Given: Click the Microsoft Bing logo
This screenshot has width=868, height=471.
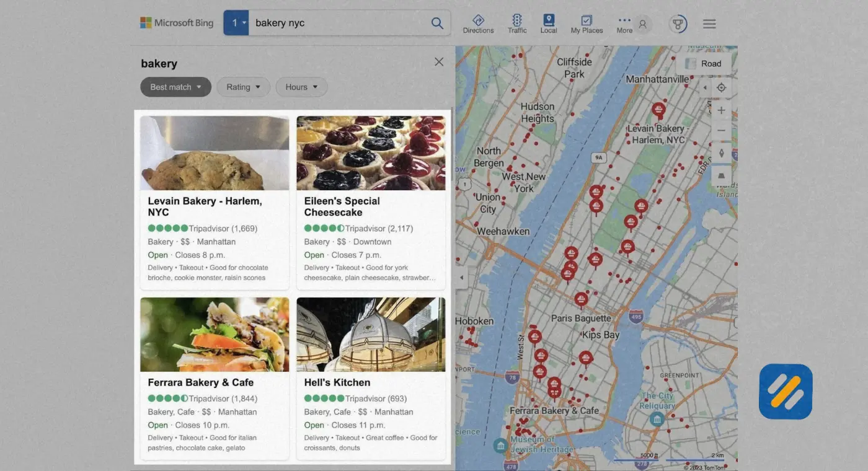Looking at the screenshot, I should (177, 23).
